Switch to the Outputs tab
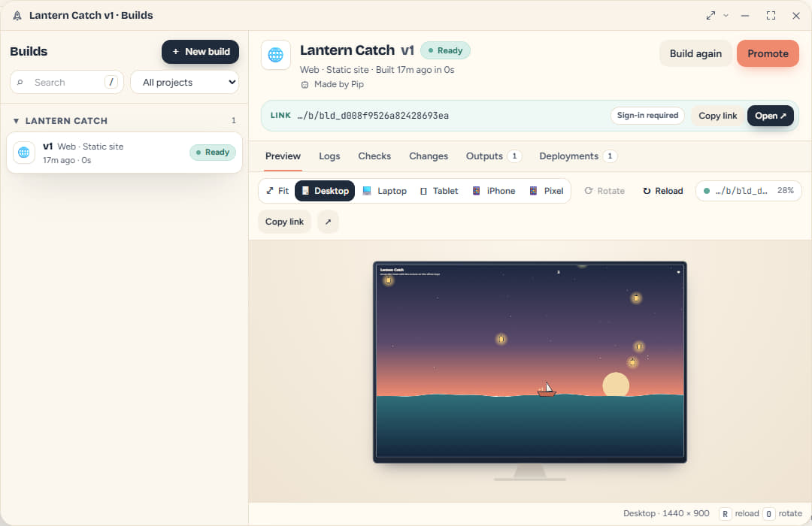Image resolution: width=812 pixels, height=526 pixels. tap(493, 156)
